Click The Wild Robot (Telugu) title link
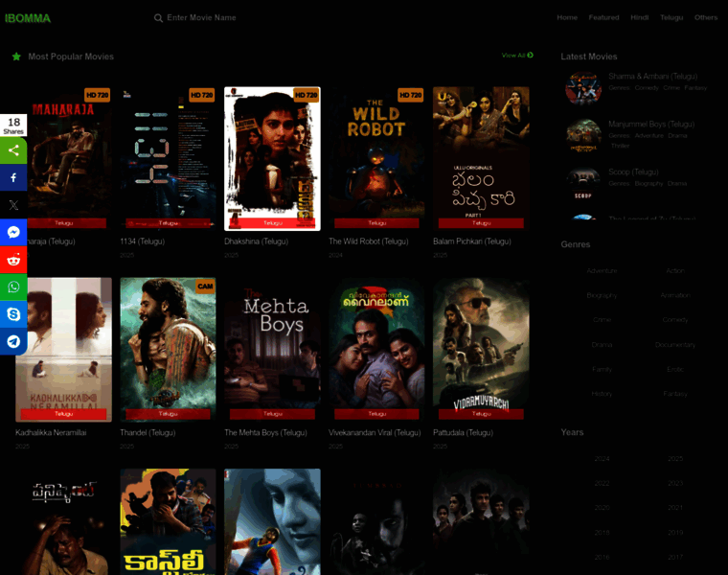Screen dimensions: 728x575 (369, 241)
